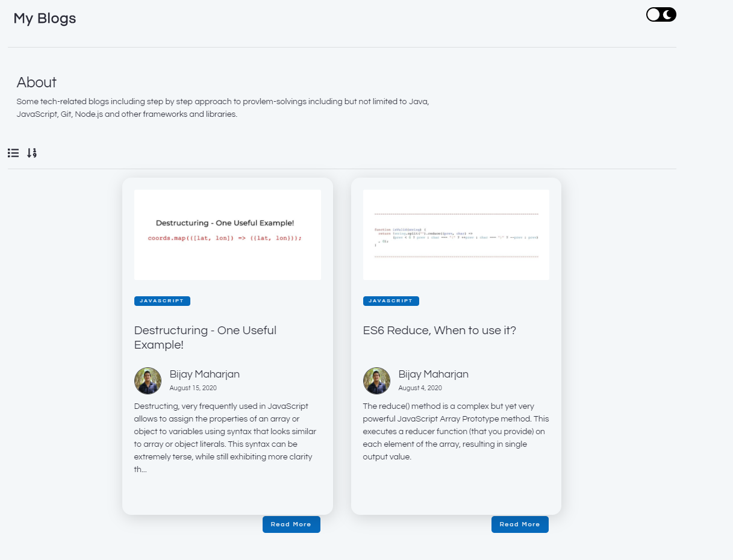Screen dimensions: 733x560
Task: Click author avatar on the Destructuring card
Action: click(148, 381)
